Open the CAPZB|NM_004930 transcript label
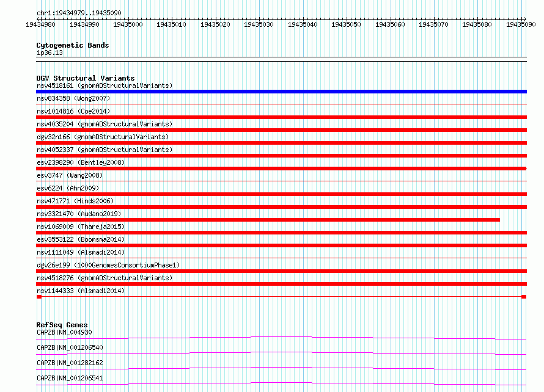544x392 pixels. click(x=64, y=332)
